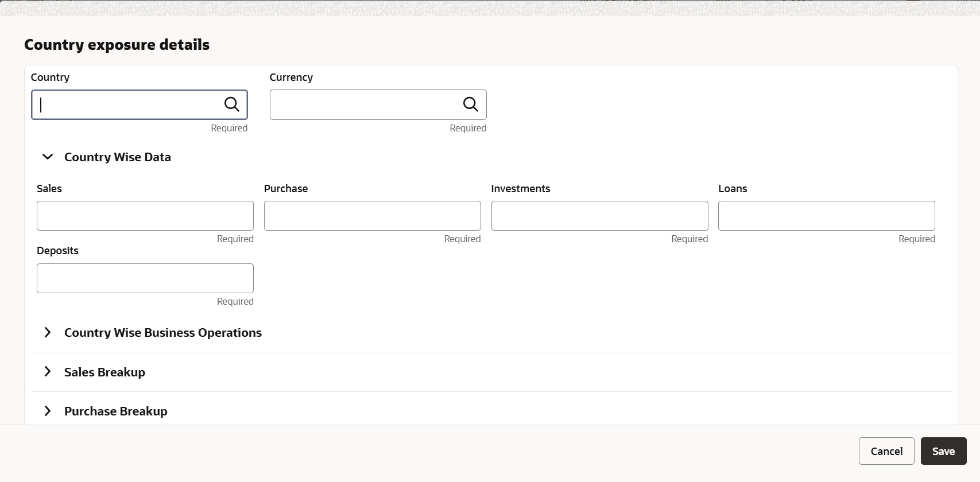Image resolution: width=980 pixels, height=482 pixels.
Task: Cancel the country exposure dialog
Action: click(886, 451)
